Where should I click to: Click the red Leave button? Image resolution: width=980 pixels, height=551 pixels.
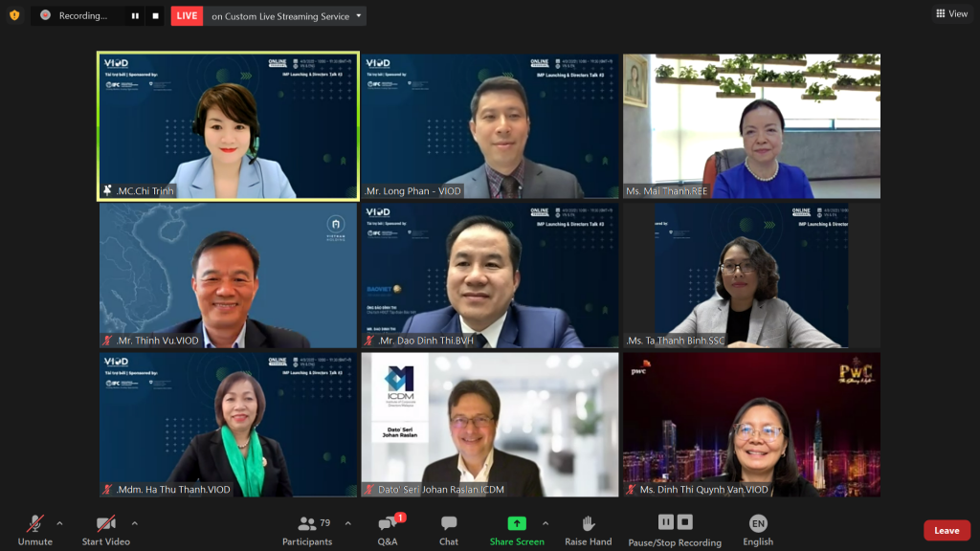947,531
